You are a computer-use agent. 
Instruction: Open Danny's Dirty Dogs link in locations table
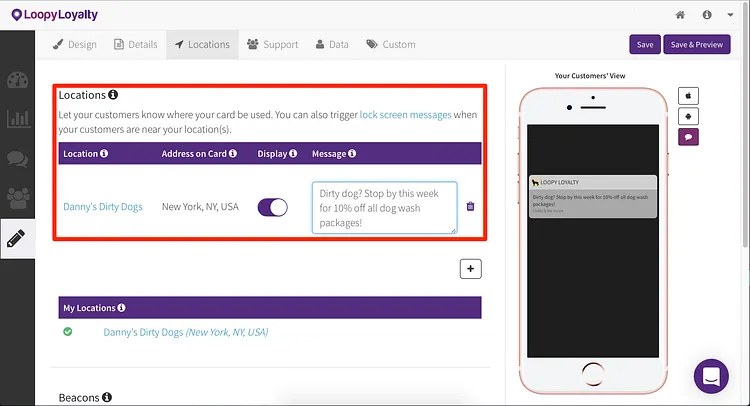pyautogui.click(x=103, y=207)
